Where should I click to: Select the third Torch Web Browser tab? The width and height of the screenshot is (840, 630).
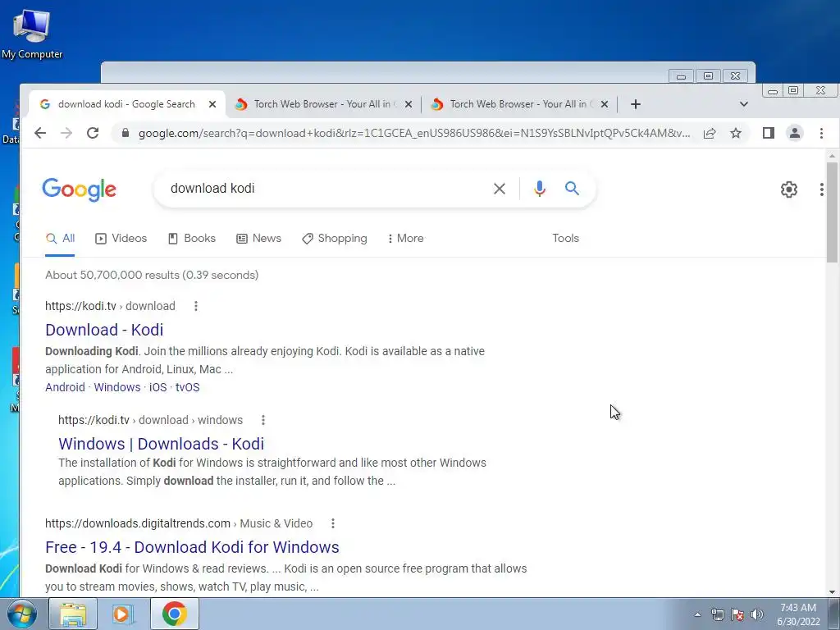coord(519,104)
